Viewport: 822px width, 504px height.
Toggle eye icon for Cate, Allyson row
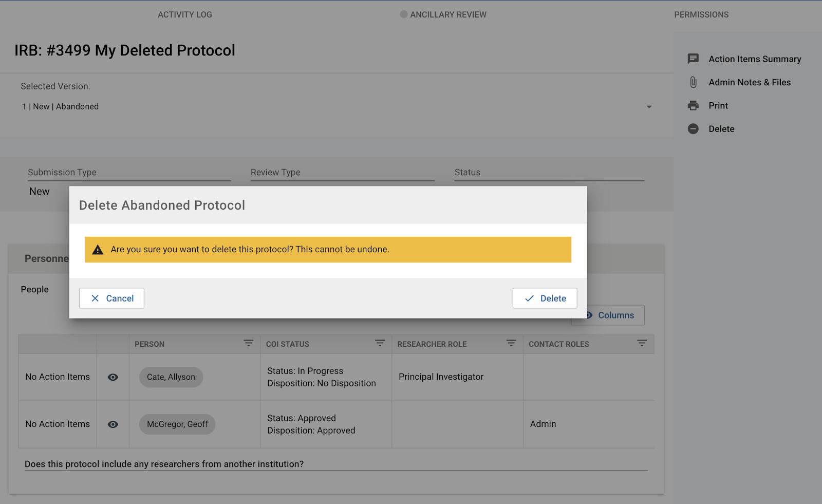[x=113, y=377]
